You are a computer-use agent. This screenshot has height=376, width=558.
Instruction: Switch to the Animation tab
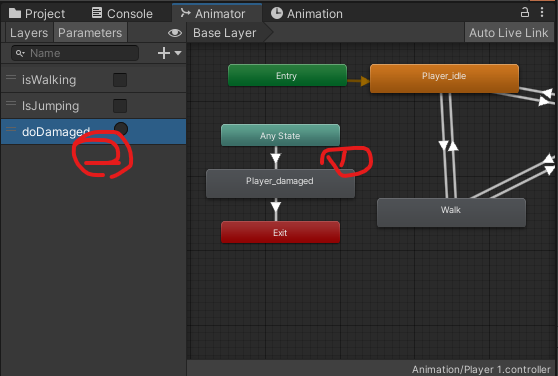point(306,14)
